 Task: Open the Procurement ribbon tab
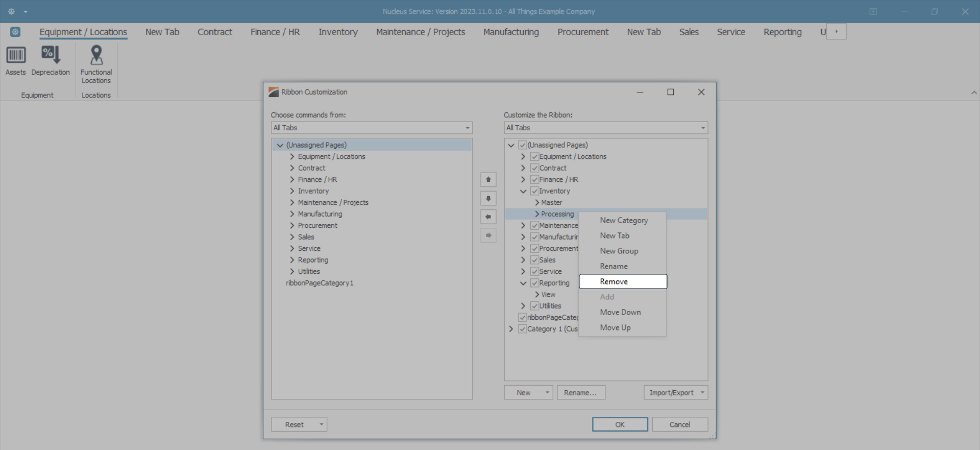(x=583, y=32)
